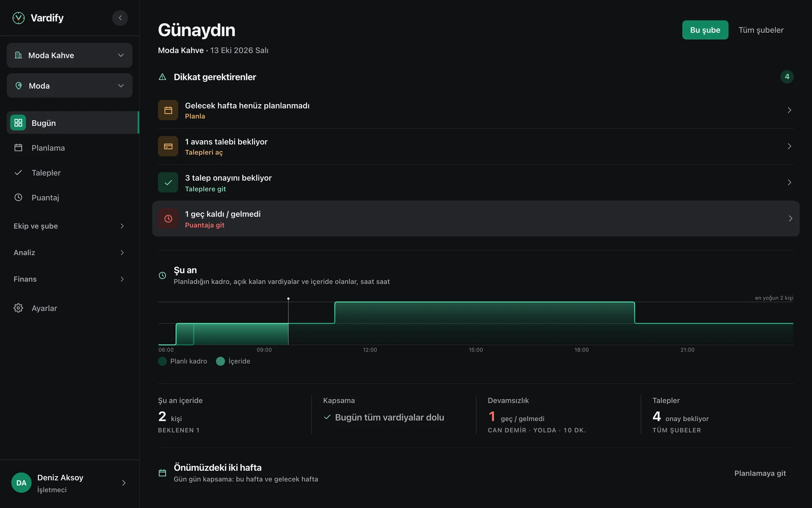This screenshot has height=508, width=812.
Task: Click the location pin icon in the Moda selector
Action: click(x=19, y=86)
